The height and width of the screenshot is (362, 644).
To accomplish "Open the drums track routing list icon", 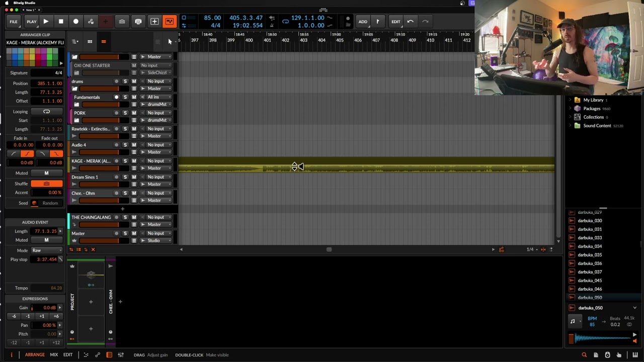I will 134,88.
